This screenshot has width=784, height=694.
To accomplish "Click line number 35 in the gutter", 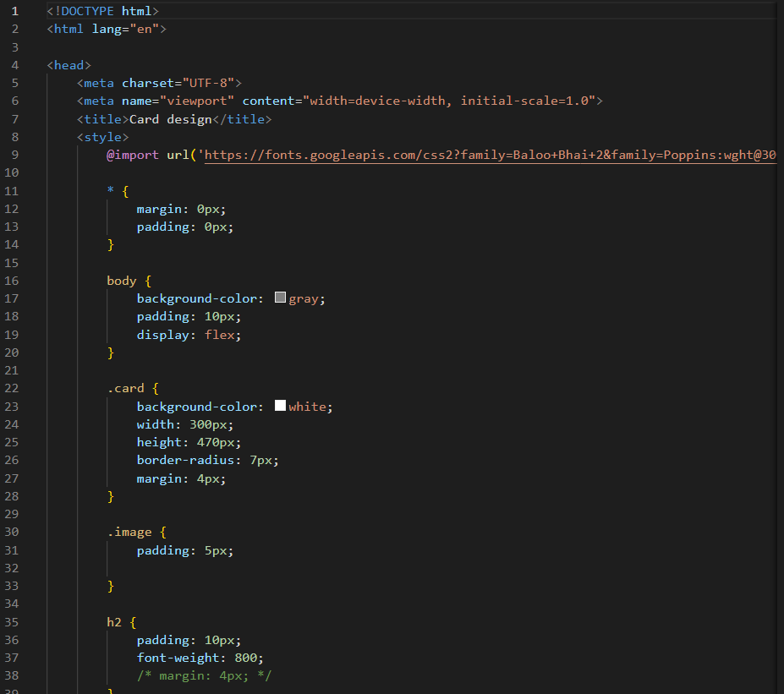I will coord(12,622).
